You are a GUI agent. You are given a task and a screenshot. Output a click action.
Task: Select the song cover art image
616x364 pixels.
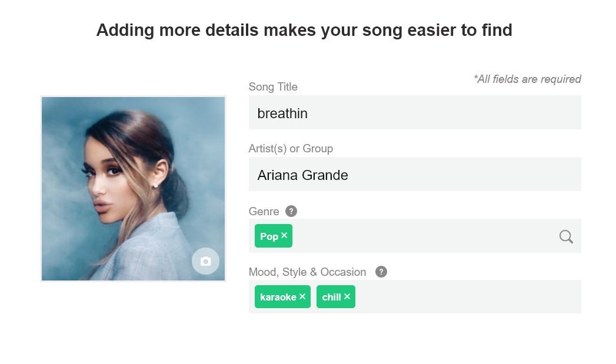133,189
